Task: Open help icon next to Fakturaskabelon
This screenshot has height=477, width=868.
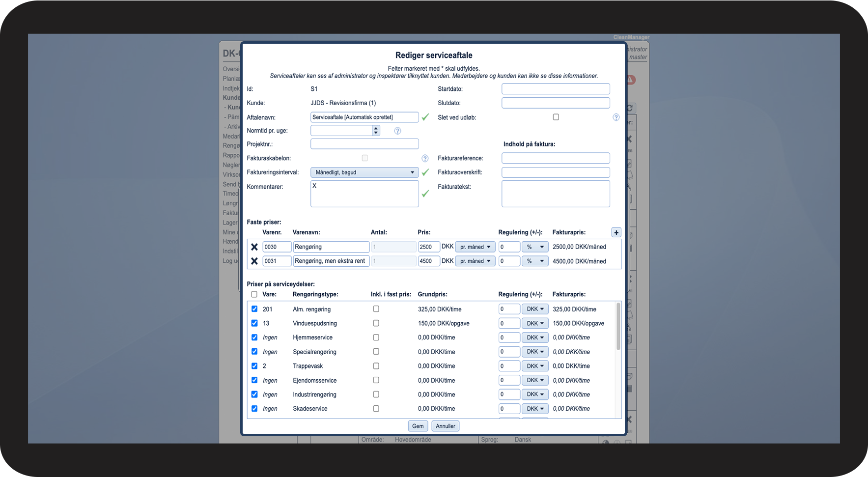Action: (x=425, y=158)
